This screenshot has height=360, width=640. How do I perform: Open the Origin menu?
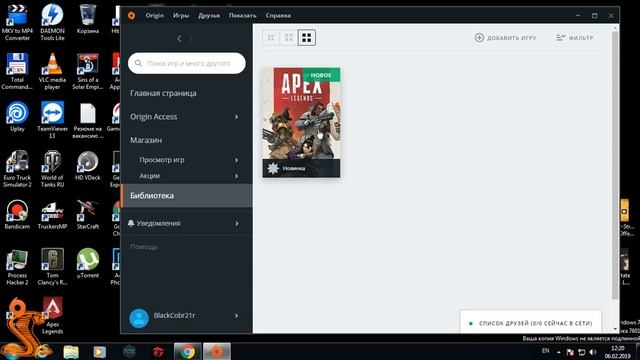click(154, 16)
